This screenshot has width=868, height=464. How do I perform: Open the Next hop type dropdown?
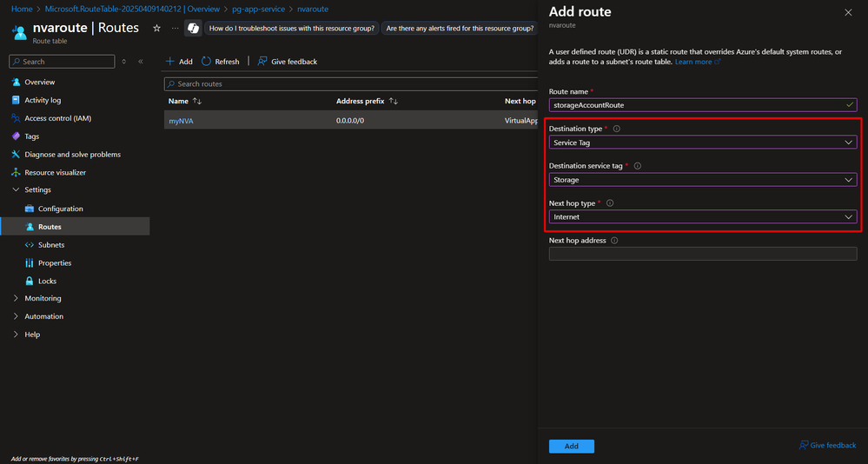click(x=703, y=217)
